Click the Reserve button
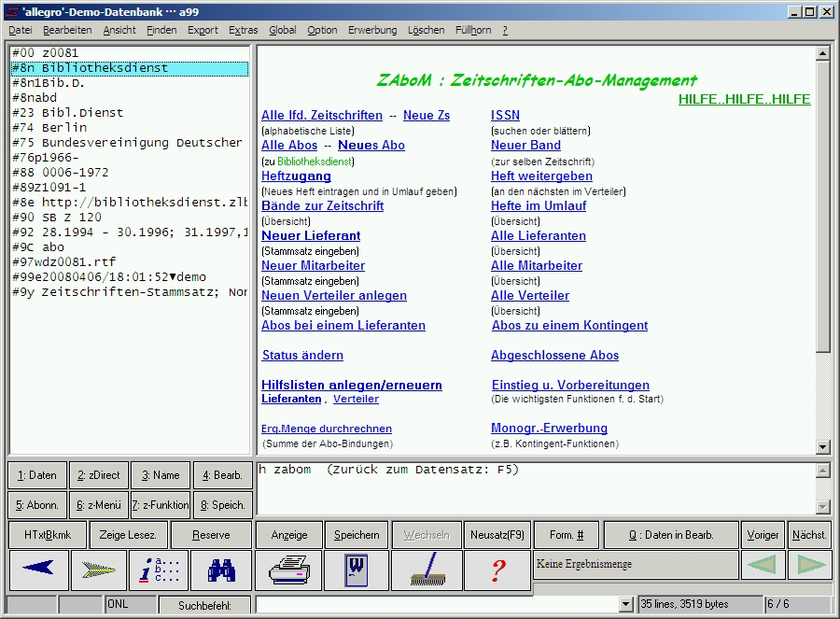This screenshot has height=619, width=840. (211, 535)
